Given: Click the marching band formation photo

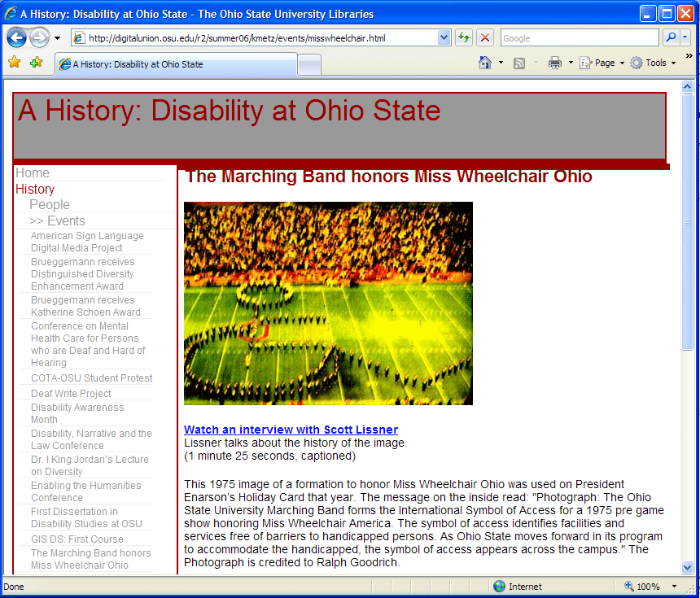Looking at the screenshot, I should (x=328, y=303).
